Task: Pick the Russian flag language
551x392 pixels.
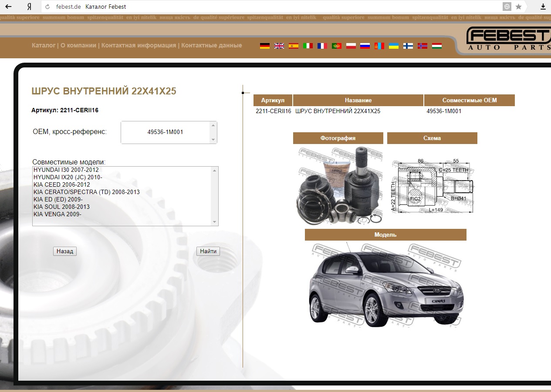Action: 365,46
